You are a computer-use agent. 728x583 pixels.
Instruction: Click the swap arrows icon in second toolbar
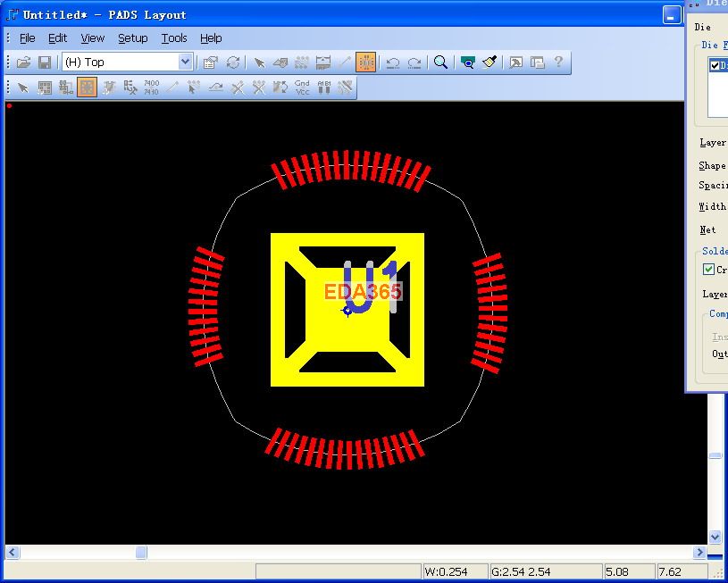(280, 87)
